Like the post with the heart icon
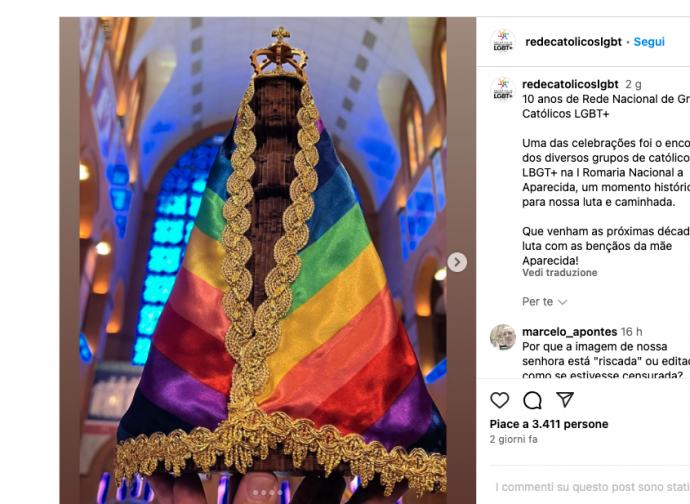The height and width of the screenshot is (504, 690). tap(499, 400)
